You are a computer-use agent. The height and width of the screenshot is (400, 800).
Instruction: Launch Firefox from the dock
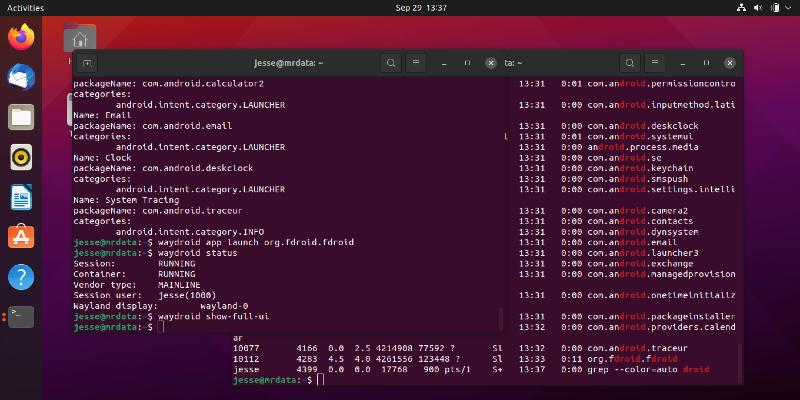pyautogui.click(x=21, y=38)
